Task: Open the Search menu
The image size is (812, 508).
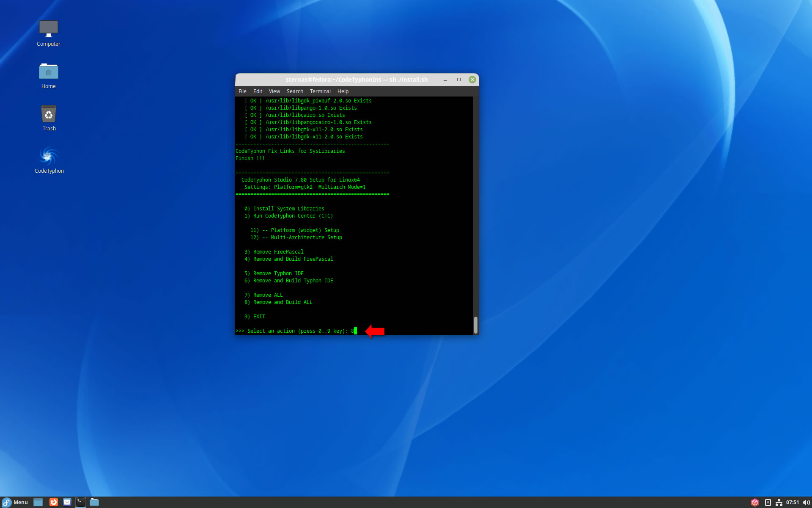Action: (x=295, y=91)
